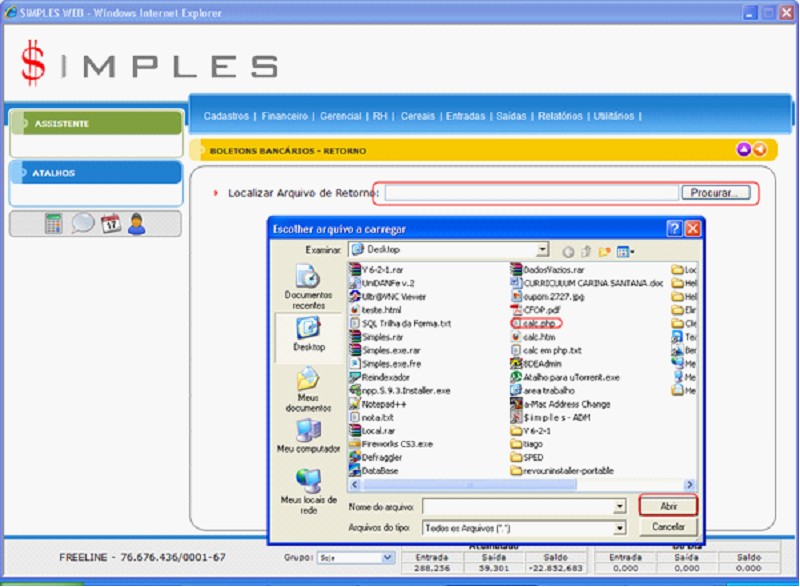Click the go back icon in file dialog toolbar
Screen dimensions: 800x587
coord(568,251)
